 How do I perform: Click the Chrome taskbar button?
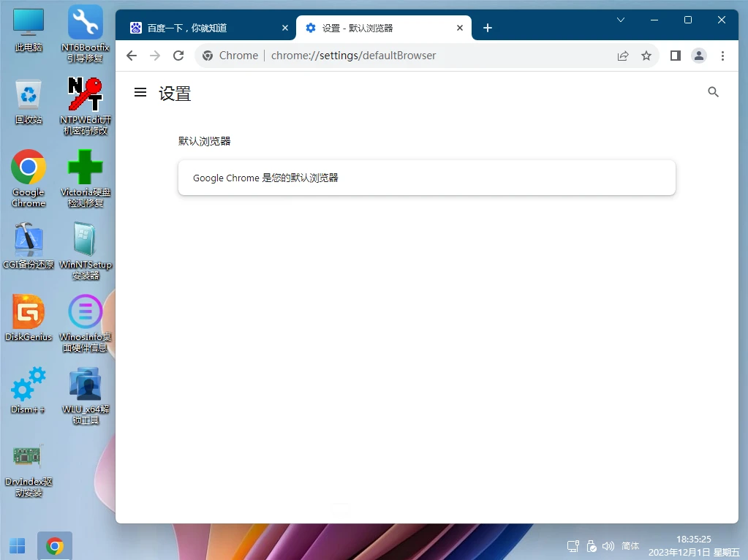[55, 546]
